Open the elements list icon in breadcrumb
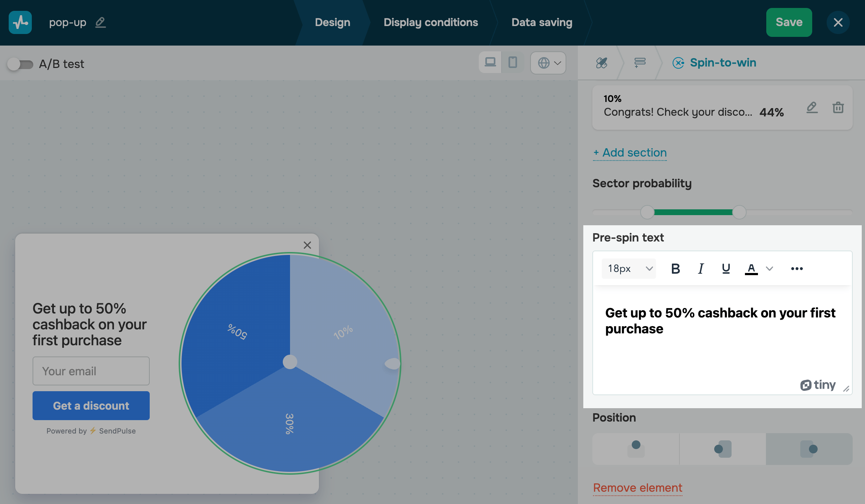The image size is (865, 504). (640, 63)
